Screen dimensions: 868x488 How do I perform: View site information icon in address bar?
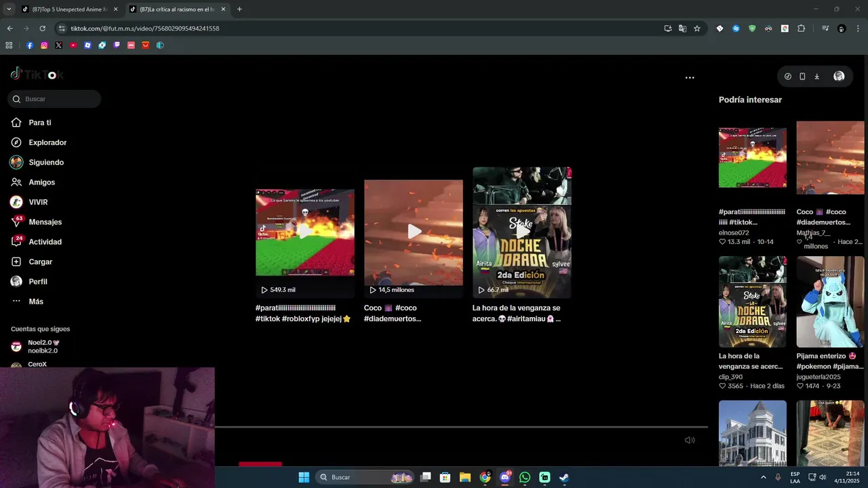click(62, 28)
